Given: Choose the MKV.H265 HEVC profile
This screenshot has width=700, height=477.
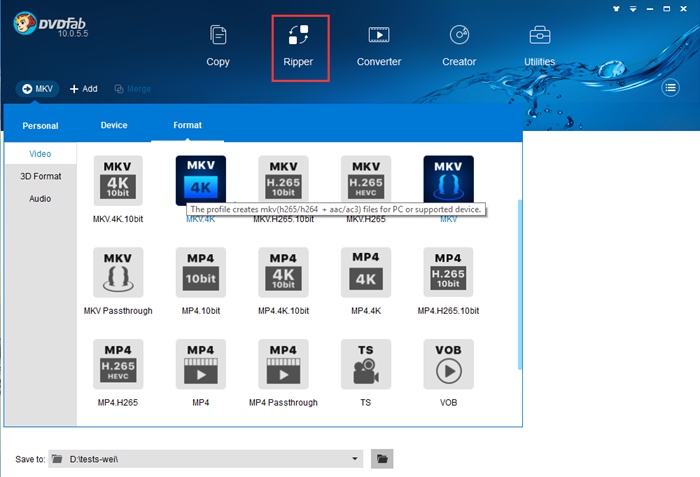Looking at the screenshot, I should 366,180.
